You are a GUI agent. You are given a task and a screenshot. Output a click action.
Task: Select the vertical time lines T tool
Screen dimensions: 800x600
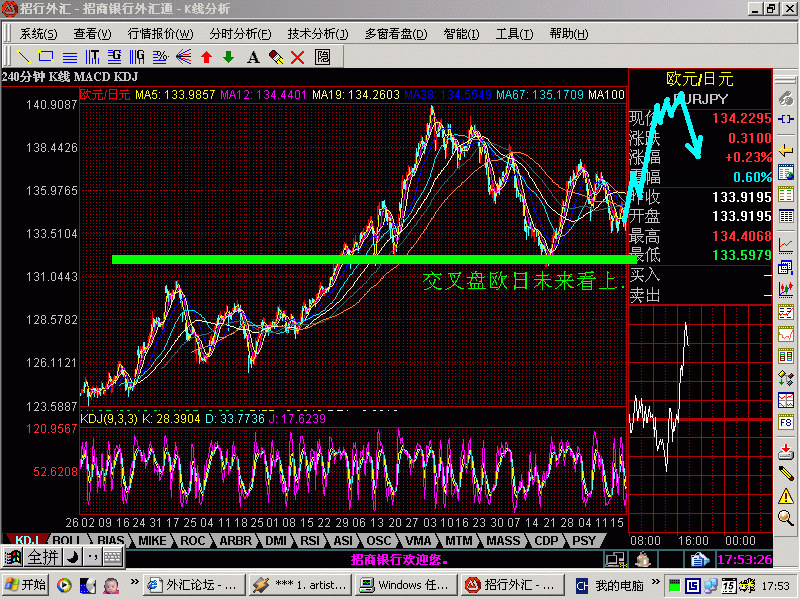coord(92,57)
